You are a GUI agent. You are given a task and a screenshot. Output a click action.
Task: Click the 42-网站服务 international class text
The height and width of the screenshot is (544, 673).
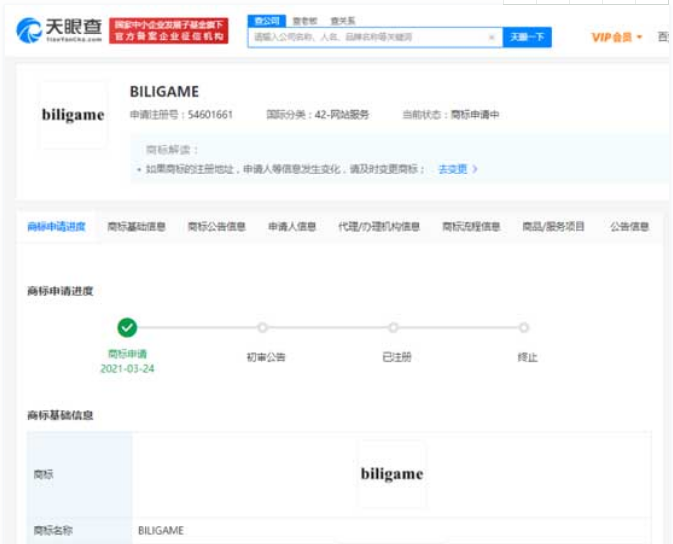[342, 115]
